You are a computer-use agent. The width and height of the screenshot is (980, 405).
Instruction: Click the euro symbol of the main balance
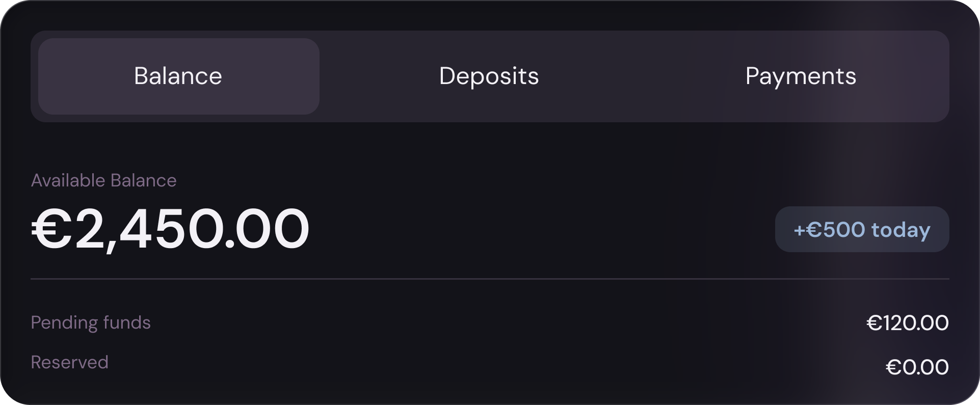coord(52,229)
